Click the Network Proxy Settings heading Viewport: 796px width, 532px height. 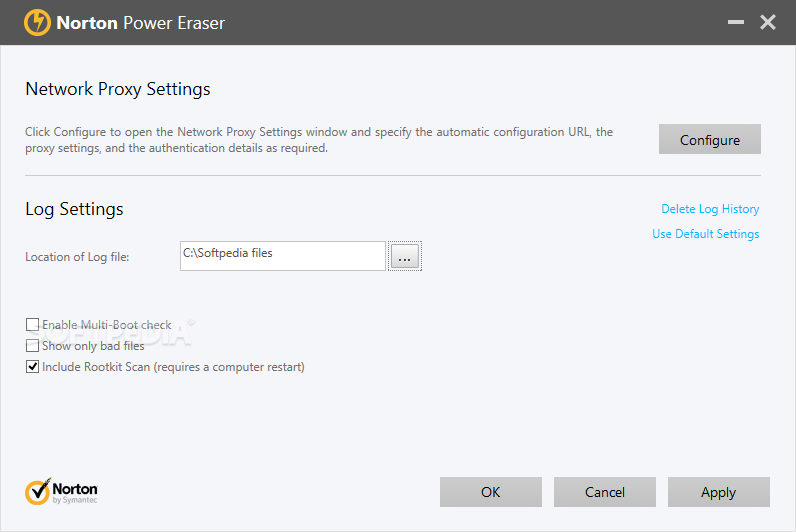click(118, 89)
